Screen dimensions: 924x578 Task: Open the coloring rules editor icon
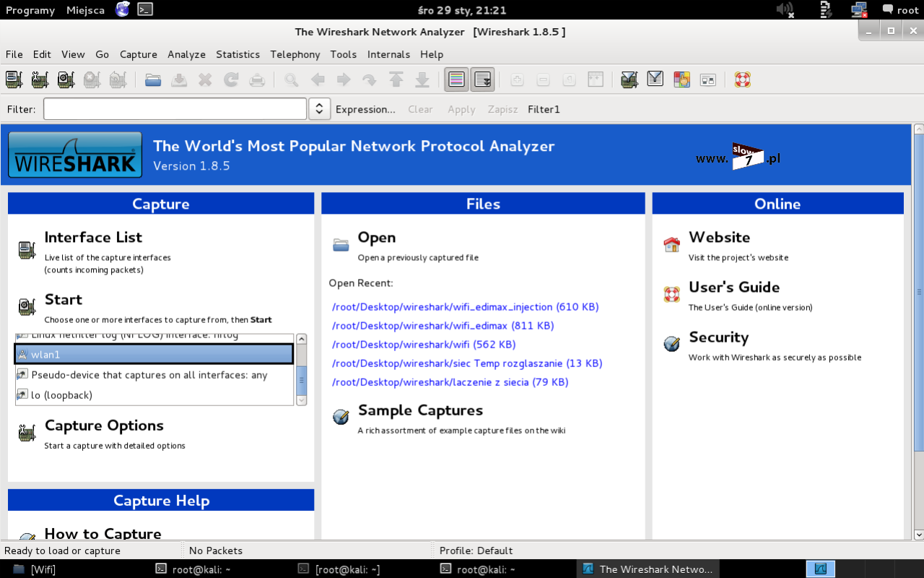[681, 79]
